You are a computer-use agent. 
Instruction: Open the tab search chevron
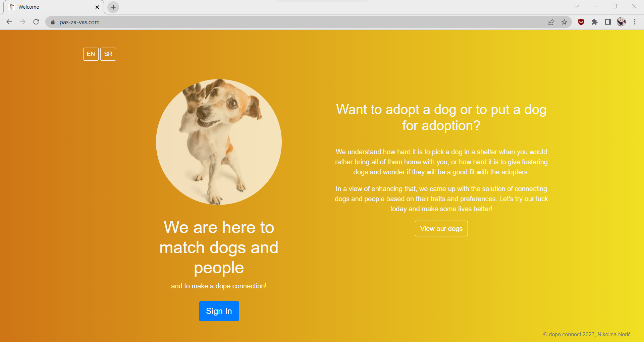tap(576, 6)
